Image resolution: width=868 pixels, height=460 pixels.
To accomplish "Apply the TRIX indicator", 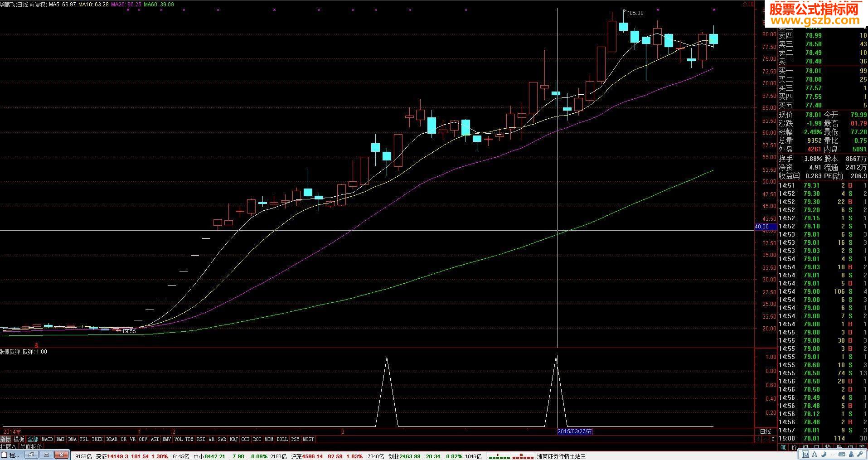I will tap(97, 439).
